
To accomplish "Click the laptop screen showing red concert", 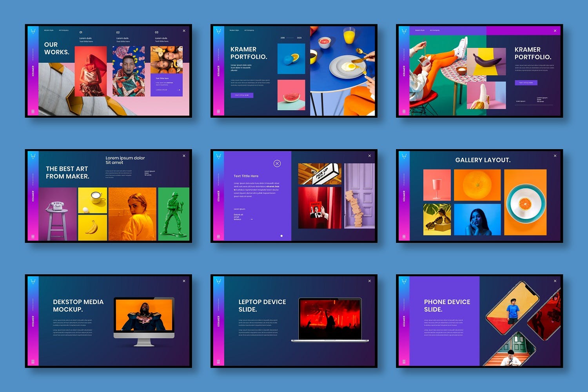I will (x=330, y=319).
